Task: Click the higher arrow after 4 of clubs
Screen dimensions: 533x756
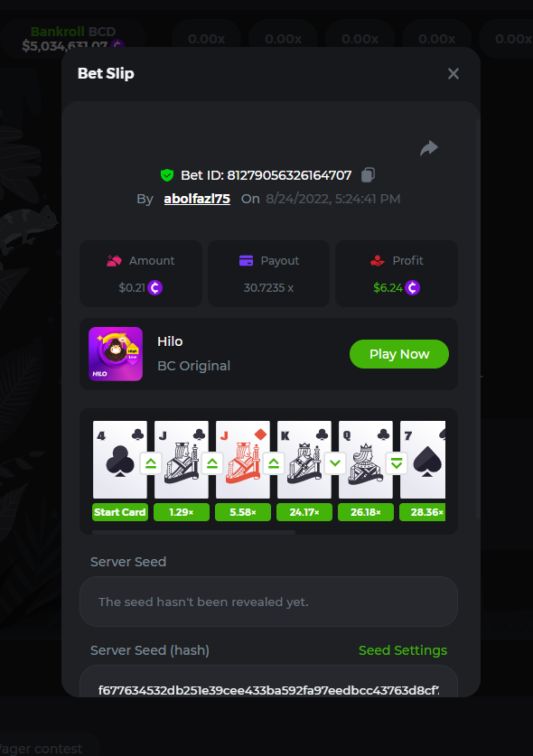Action: pos(151,464)
